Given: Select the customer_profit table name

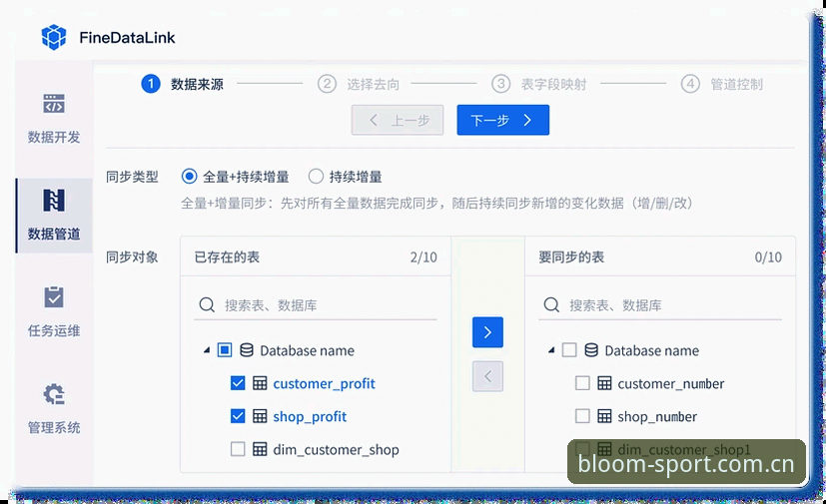Looking at the screenshot, I should coord(324,383).
